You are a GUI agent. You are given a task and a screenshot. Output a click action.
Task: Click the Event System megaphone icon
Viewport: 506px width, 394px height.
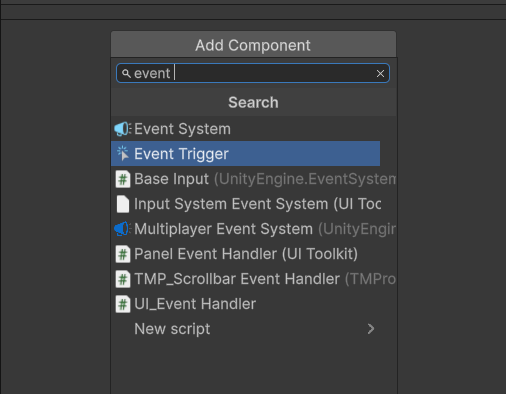pos(123,129)
